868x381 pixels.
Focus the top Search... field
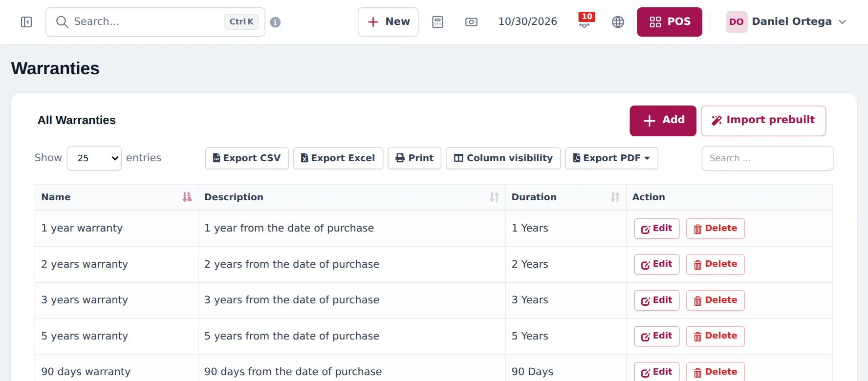click(x=155, y=22)
